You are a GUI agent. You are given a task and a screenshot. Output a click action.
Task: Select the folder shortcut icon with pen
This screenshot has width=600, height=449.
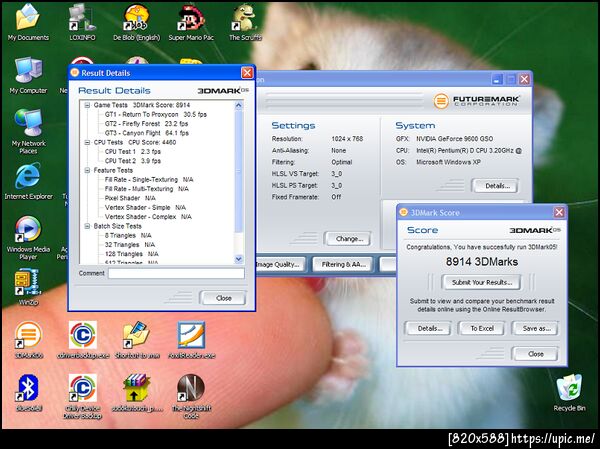click(137, 340)
